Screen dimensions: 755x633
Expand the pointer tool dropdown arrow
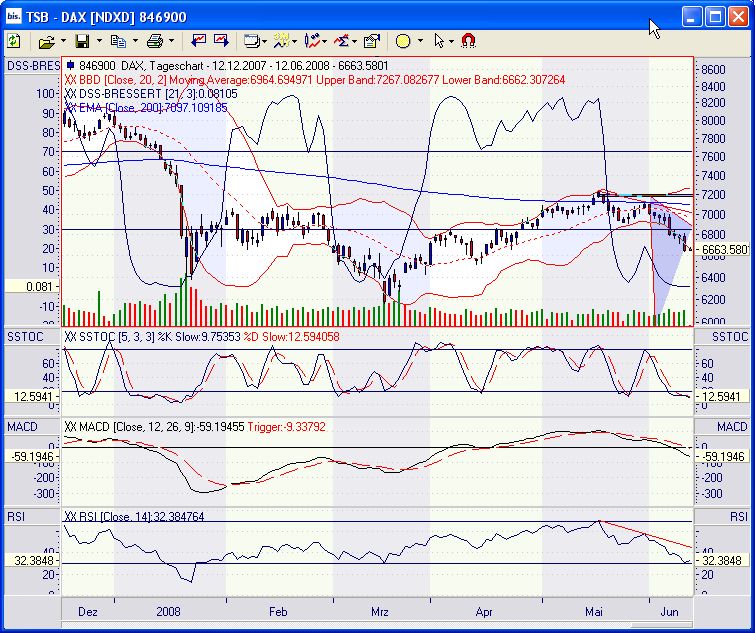[x=451, y=42]
